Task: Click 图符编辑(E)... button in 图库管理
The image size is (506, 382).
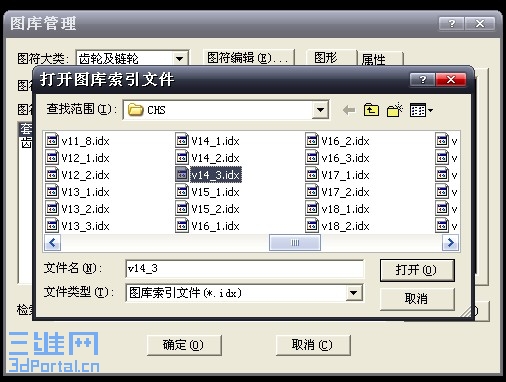Action: [x=248, y=57]
